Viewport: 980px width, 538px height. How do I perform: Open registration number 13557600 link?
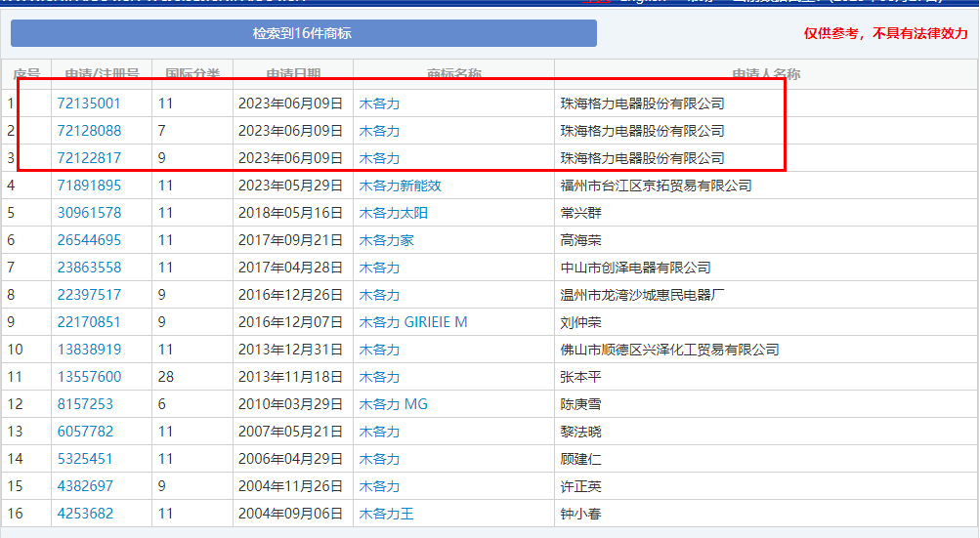(x=89, y=377)
